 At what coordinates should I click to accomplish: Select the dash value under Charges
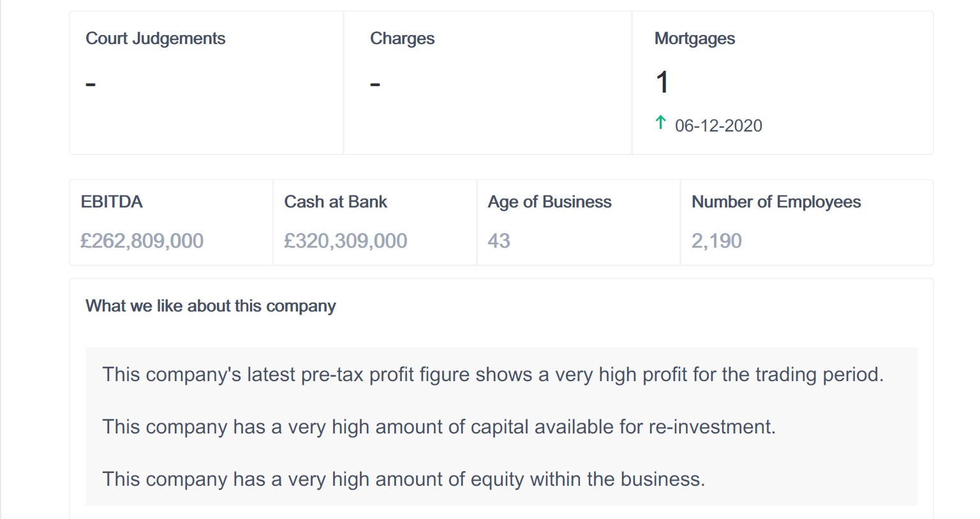375,84
